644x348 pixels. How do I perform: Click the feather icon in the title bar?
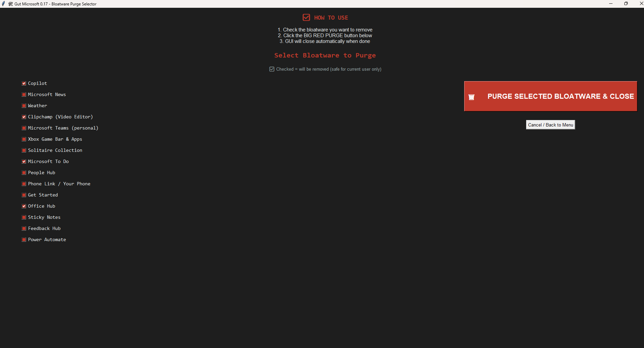coord(3,4)
